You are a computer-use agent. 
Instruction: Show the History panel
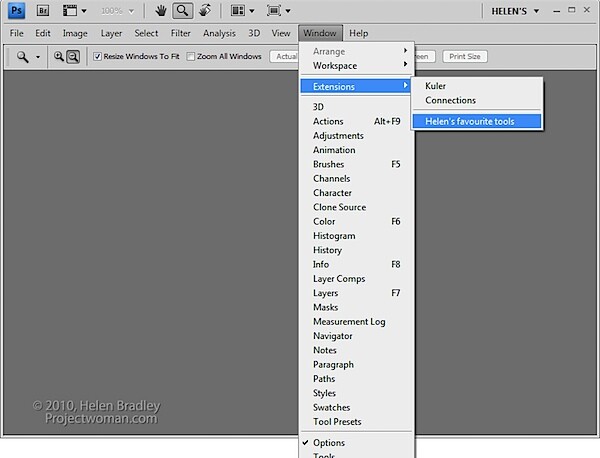coord(356,250)
